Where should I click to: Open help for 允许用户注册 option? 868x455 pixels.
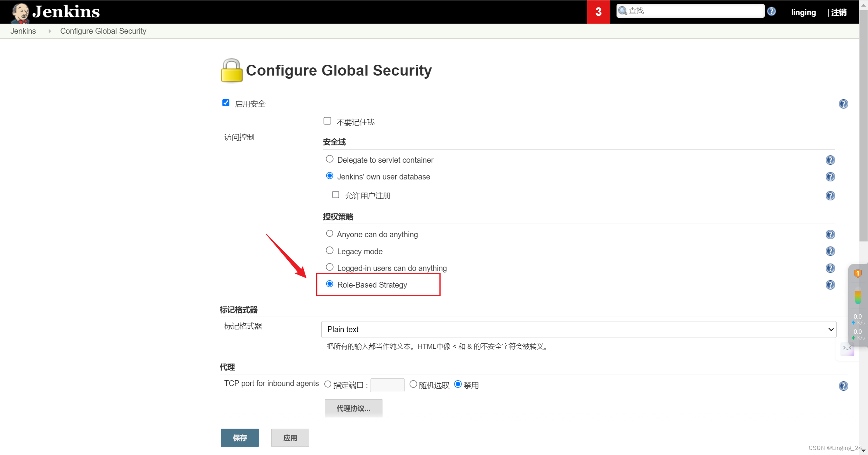(x=830, y=196)
